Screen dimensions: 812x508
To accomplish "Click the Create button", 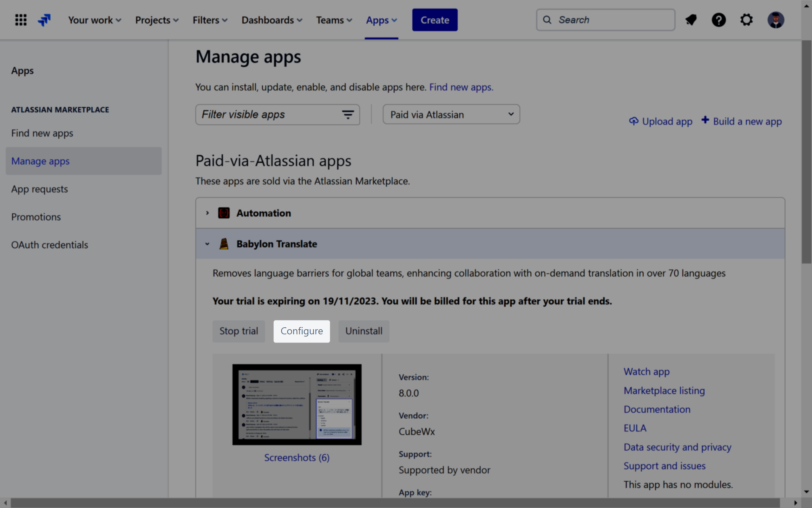I will point(435,20).
